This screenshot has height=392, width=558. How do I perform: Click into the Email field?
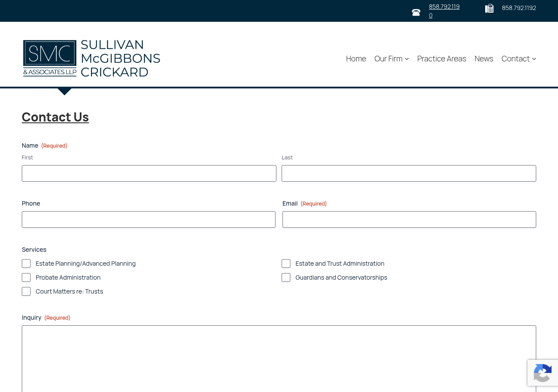tap(409, 220)
